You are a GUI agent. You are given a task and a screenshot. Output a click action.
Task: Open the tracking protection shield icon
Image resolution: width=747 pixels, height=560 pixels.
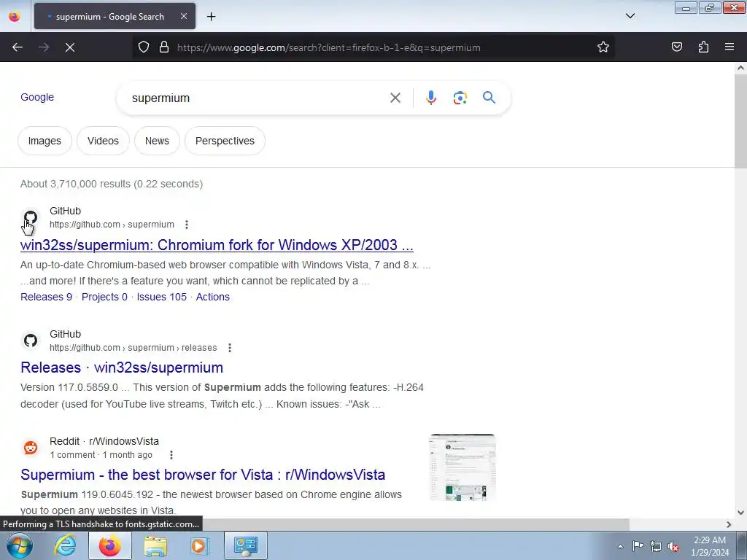[144, 47]
